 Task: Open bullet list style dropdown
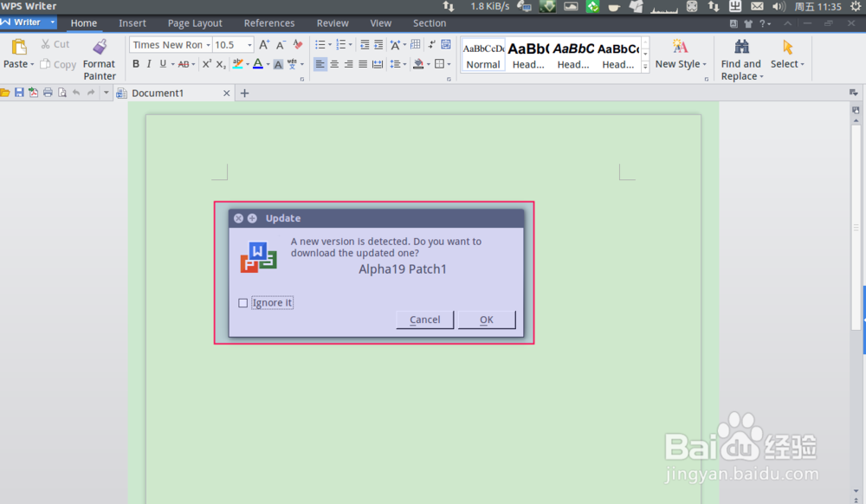coord(330,45)
